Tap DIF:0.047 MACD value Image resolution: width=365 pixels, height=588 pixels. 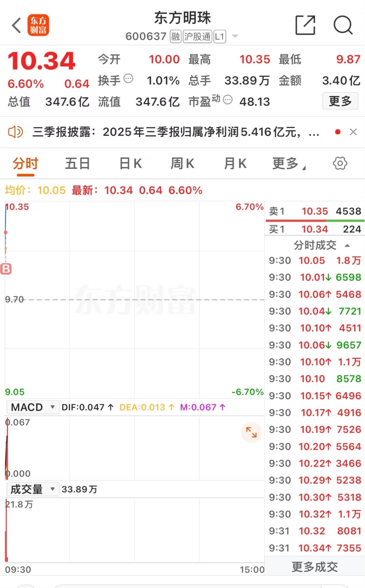[x=88, y=407]
